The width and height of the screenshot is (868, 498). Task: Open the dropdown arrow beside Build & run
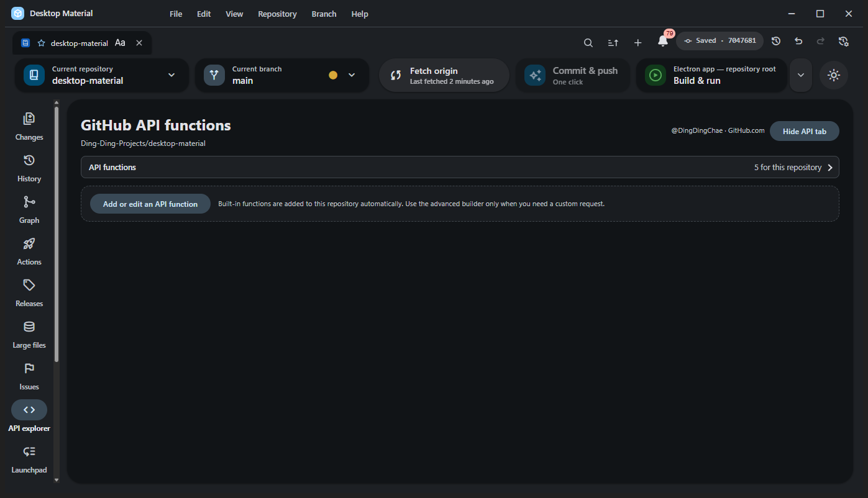tap(801, 75)
